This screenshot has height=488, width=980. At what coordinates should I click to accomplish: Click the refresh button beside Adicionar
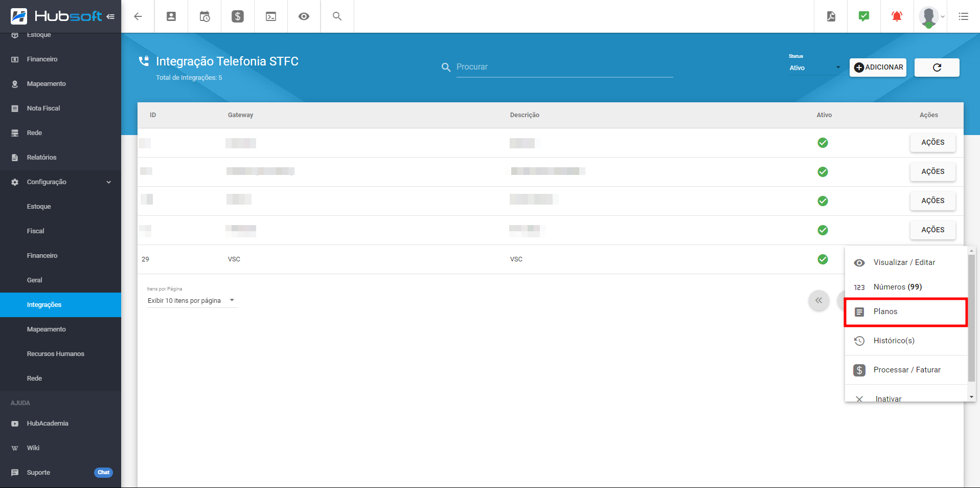point(937,68)
